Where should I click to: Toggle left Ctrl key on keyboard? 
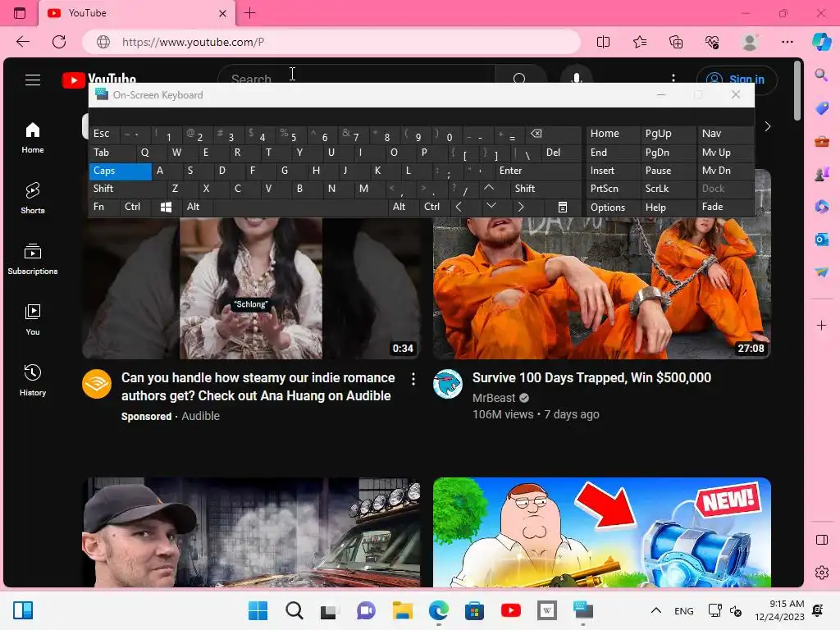pyautogui.click(x=136, y=207)
